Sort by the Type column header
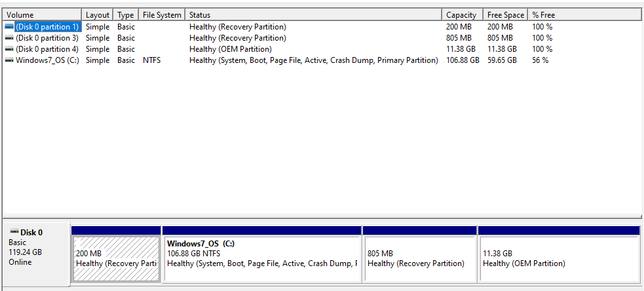644x291 pixels. 126,15
